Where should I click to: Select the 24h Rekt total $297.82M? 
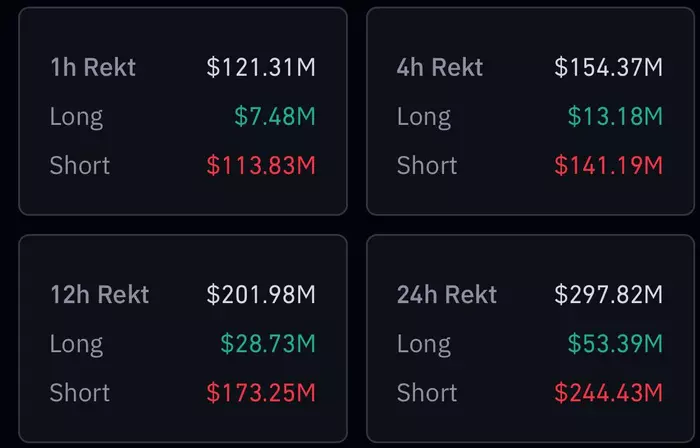tap(609, 295)
